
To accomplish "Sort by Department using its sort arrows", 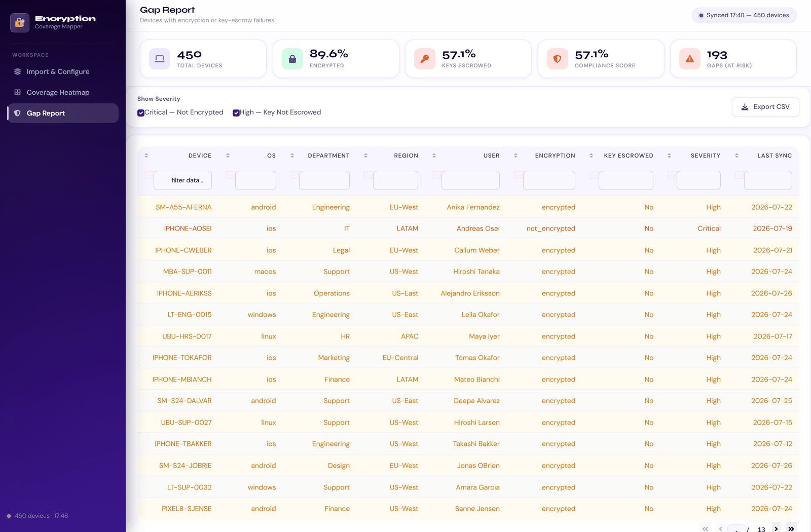I will [x=292, y=156].
